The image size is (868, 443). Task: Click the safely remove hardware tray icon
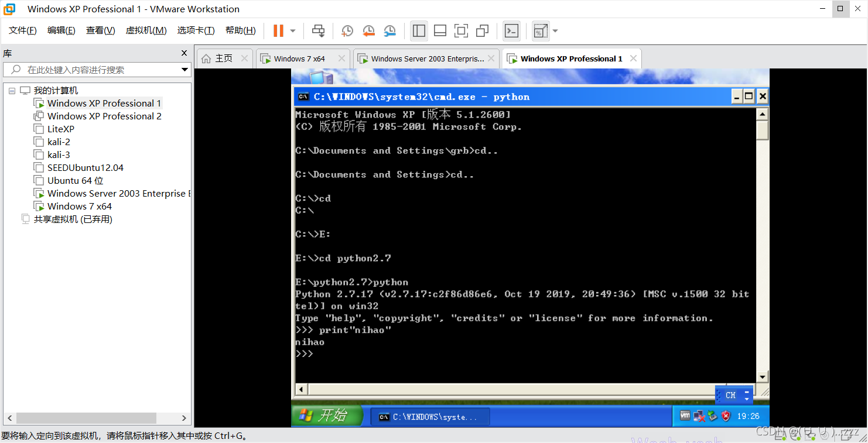point(712,416)
